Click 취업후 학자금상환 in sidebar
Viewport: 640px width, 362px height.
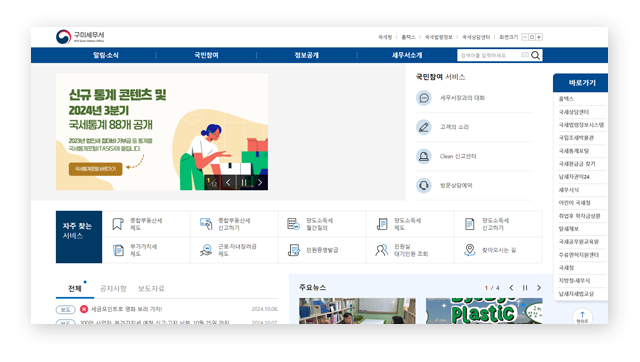(x=580, y=216)
